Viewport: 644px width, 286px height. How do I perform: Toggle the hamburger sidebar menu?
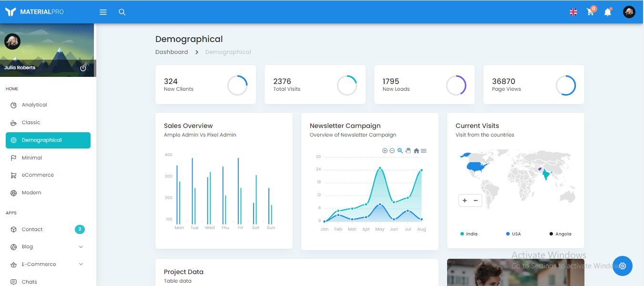click(103, 12)
